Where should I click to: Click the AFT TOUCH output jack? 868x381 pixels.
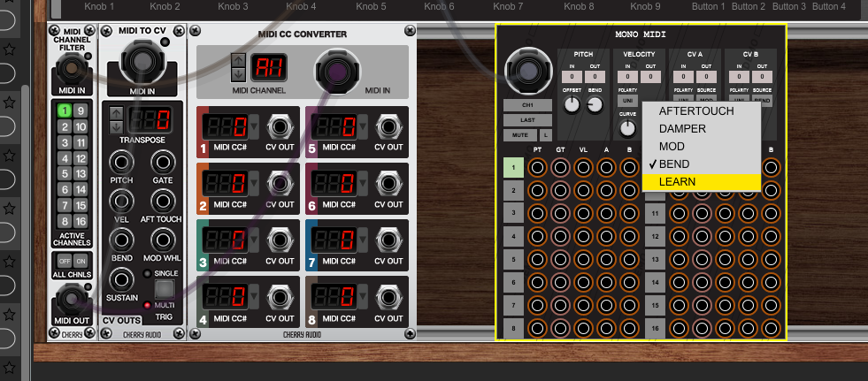point(163,201)
